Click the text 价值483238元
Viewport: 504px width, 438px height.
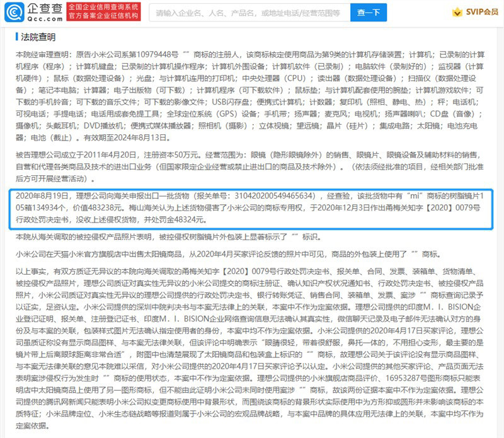[x=98, y=208]
